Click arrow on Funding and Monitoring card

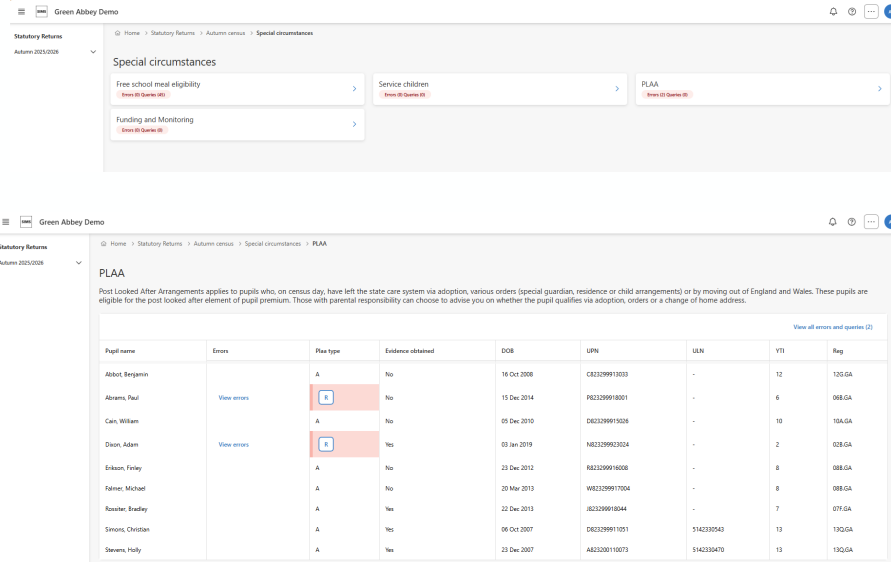354,124
